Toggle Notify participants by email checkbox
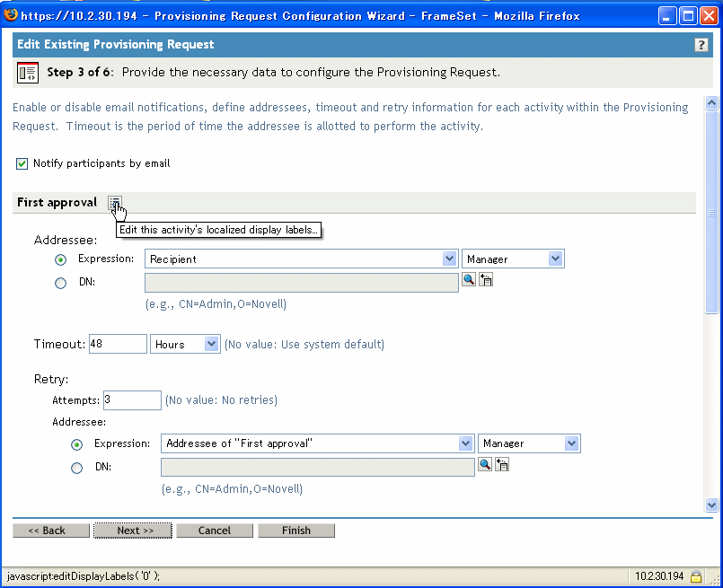Screen dimensions: 723x588 point(22,163)
